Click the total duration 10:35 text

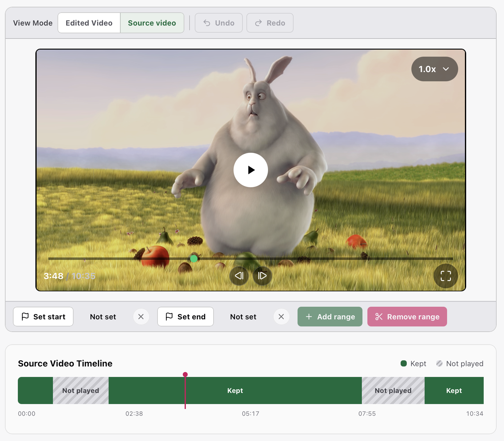83,276
